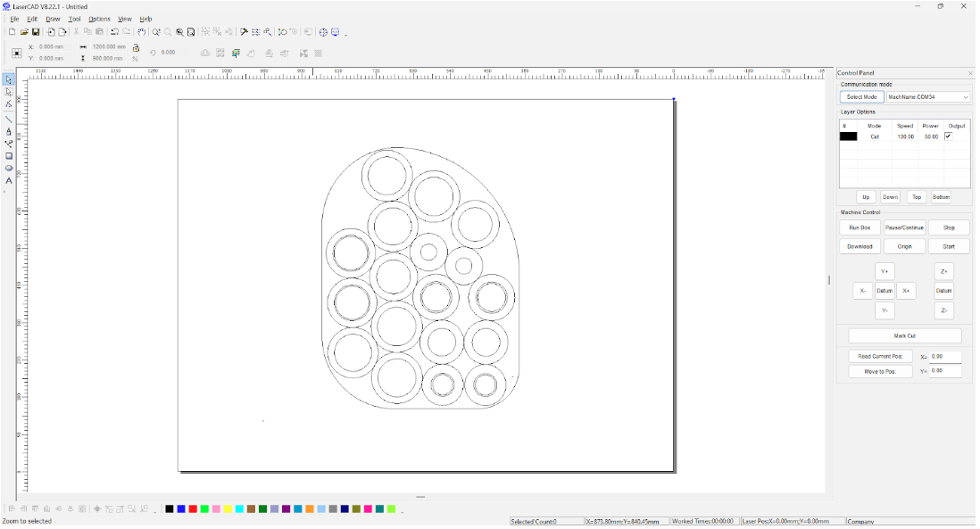Click the Undo arrow icon
The image size is (980, 529).
[x=114, y=32]
